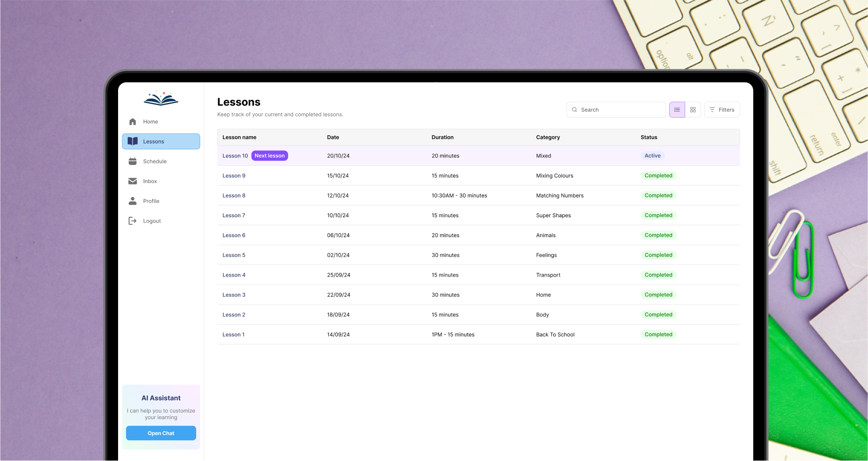Click the date 12/10/24
868x461 pixels.
point(338,196)
